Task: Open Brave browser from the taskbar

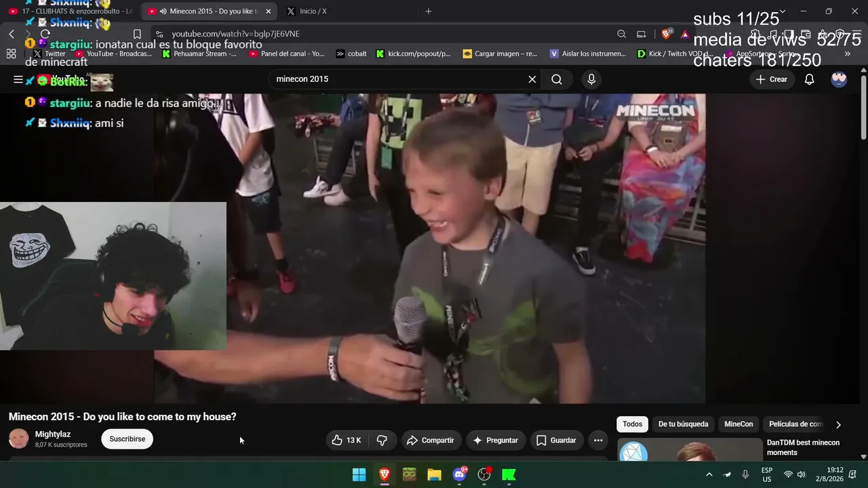Action: click(x=384, y=474)
